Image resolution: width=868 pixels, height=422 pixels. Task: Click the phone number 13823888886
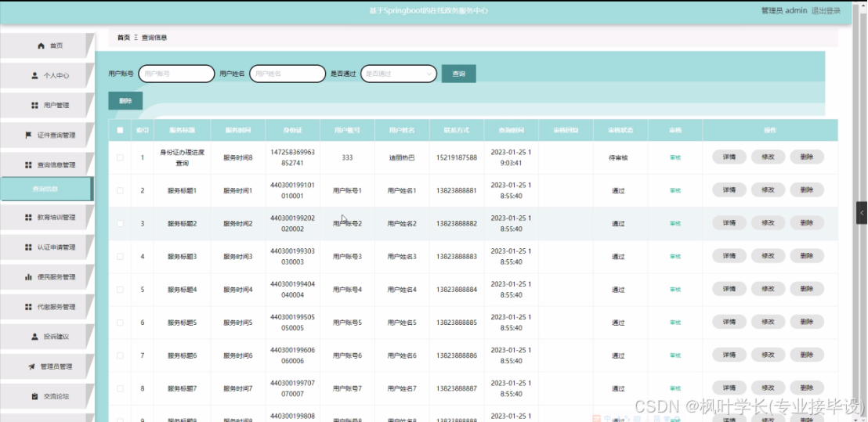(x=456, y=355)
